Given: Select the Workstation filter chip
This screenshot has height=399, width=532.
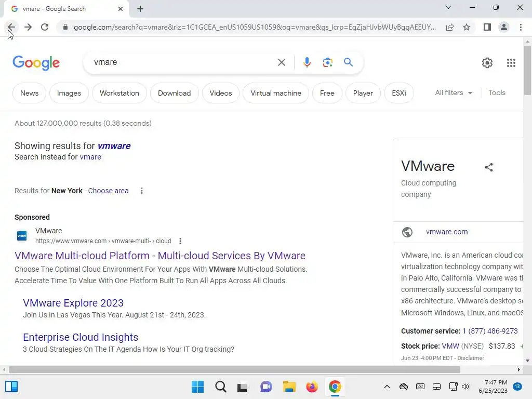Looking at the screenshot, I should [x=119, y=93].
